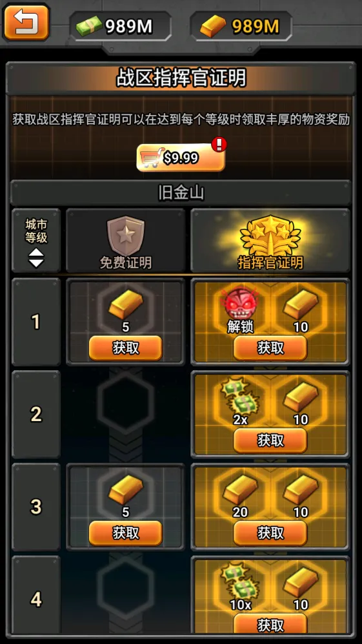
Task: Tap the 旧金山 city header bar
Action: 181,192
